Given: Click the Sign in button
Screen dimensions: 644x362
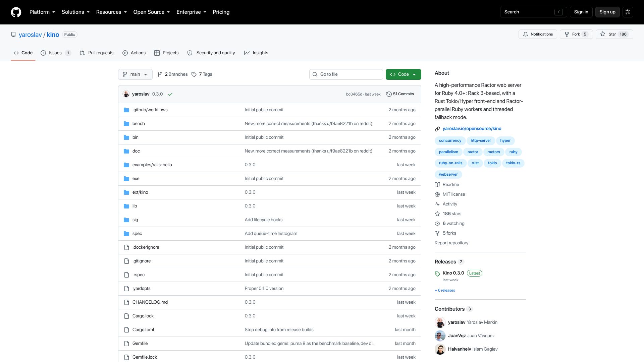Looking at the screenshot, I should click(x=581, y=12).
